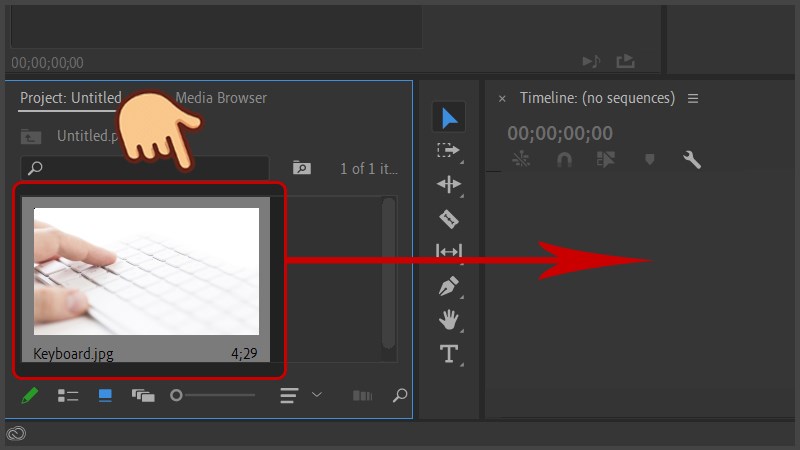Select the Keyboard.jpg thumbnail

click(146, 271)
